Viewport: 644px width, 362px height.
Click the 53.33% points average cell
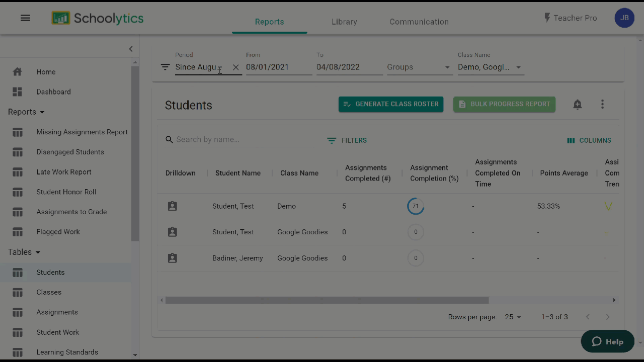[548, 206]
